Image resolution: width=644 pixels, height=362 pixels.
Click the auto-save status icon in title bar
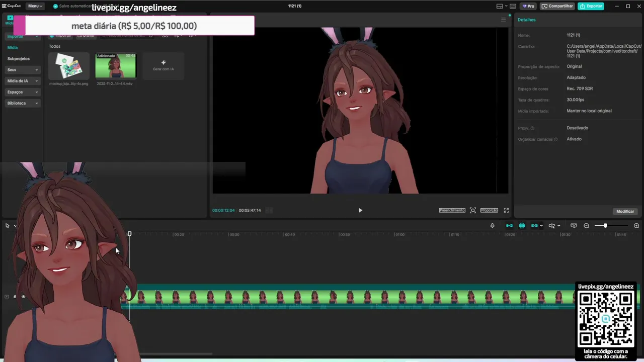55,6
